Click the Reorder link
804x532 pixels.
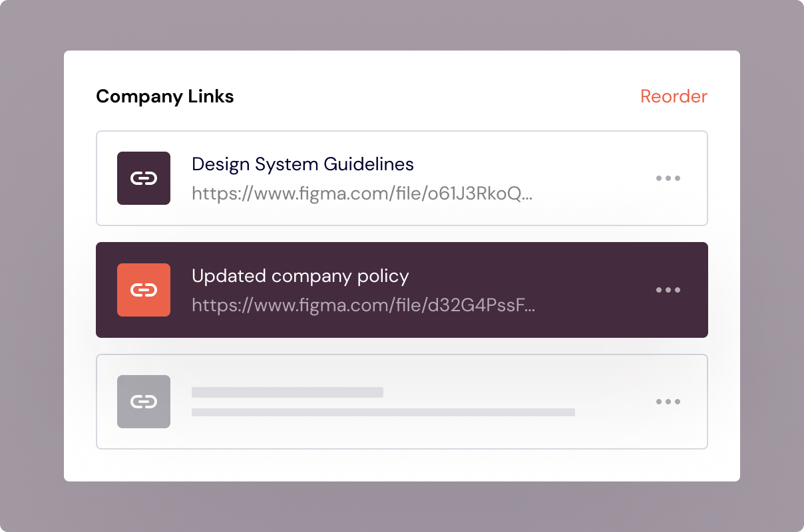tap(674, 96)
